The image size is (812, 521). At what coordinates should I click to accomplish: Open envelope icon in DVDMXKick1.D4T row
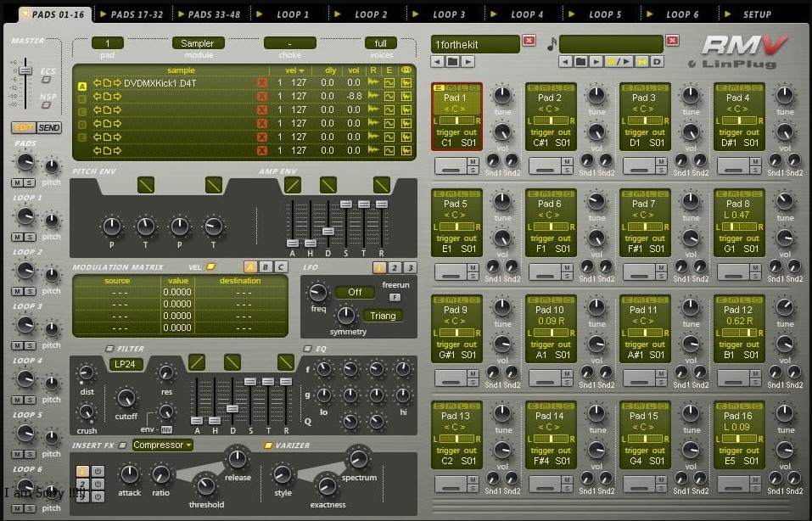pos(389,83)
